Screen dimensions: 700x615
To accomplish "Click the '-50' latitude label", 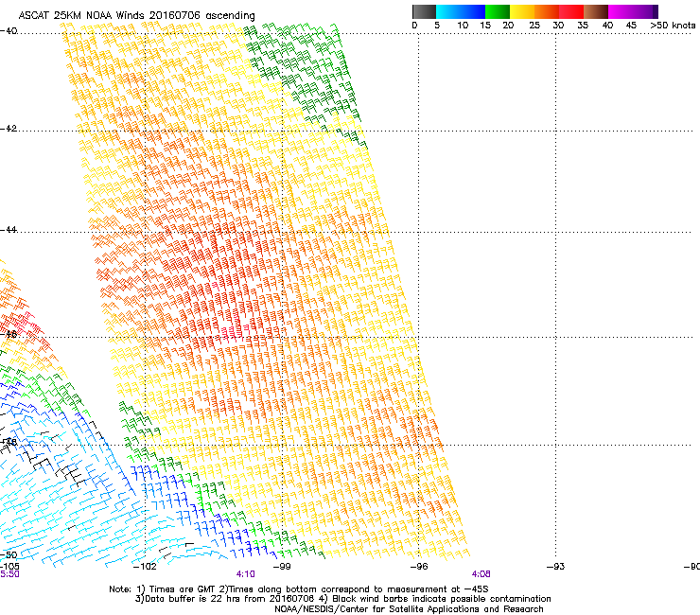I will click(x=9, y=554).
